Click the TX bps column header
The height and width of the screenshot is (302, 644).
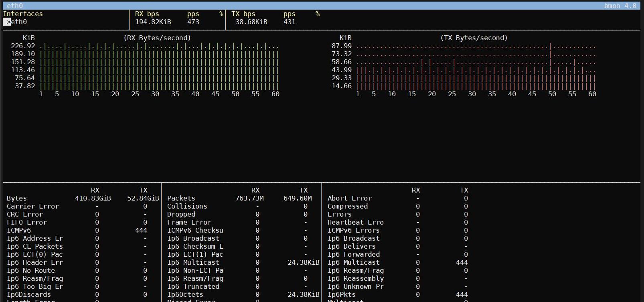click(243, 14)
